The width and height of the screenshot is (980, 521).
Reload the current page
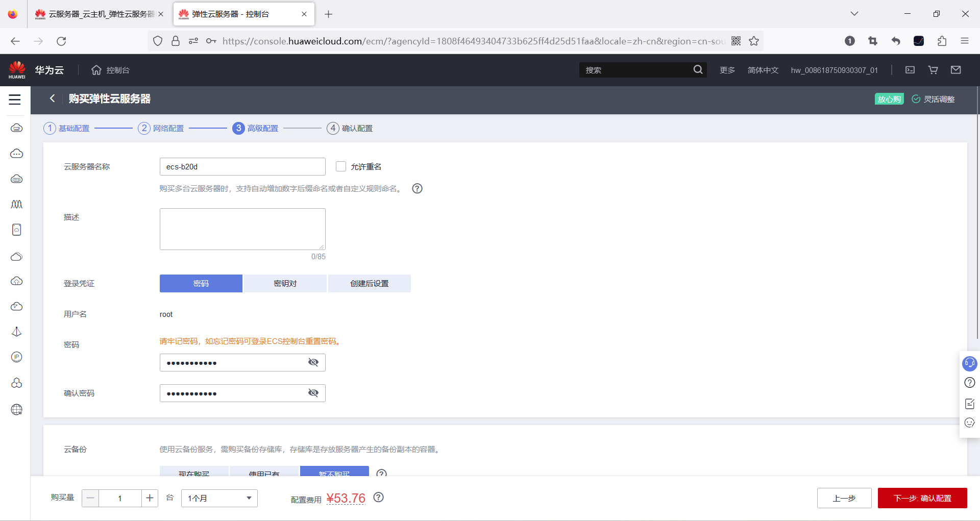point(61,41)
